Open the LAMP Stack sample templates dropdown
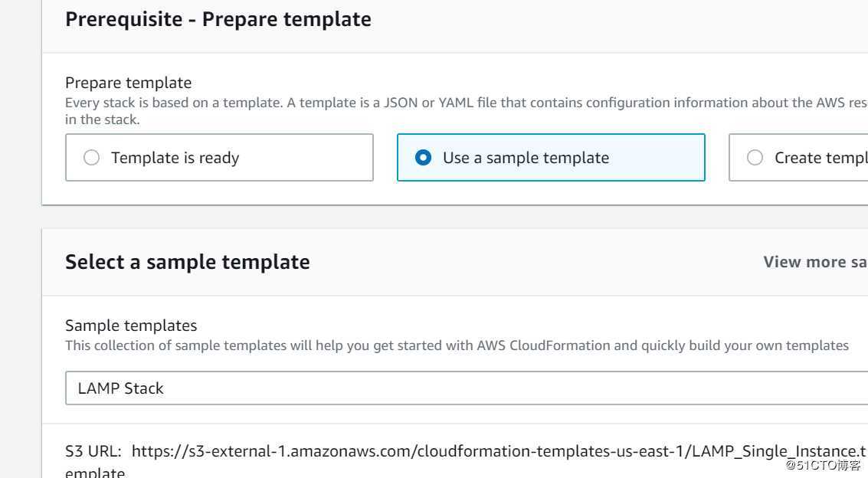This screenshot has width=868, height=478. 466,388
